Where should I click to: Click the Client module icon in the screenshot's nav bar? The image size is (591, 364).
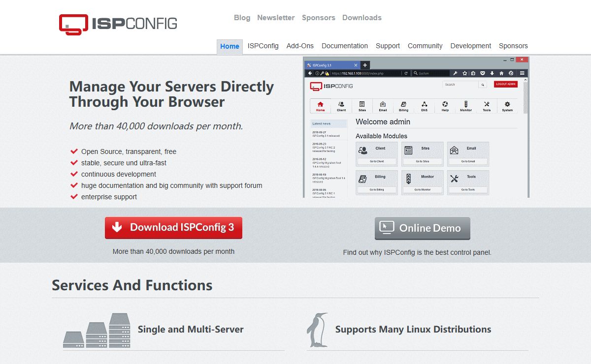(x=341, y=104)
